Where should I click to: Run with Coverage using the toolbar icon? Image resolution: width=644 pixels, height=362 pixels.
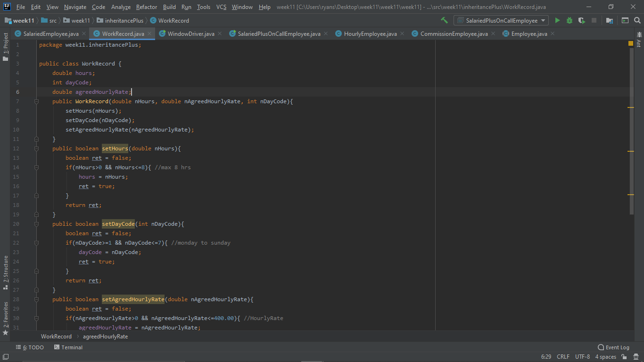point(581,20)
